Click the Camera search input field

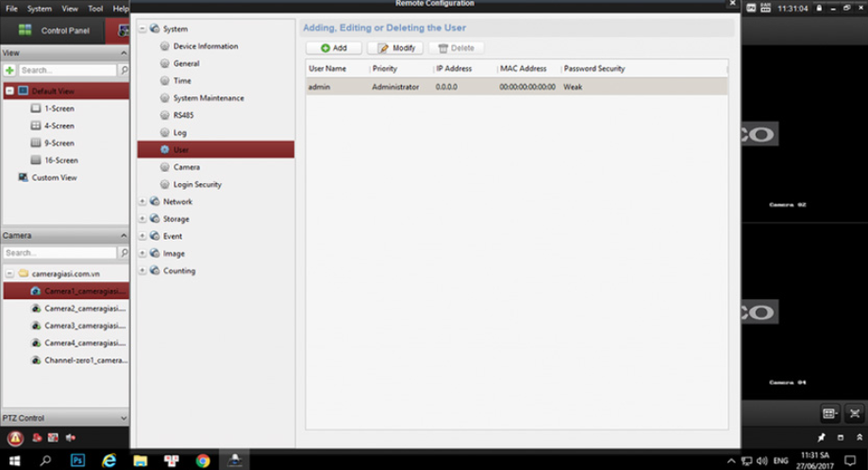coord(59,253)
